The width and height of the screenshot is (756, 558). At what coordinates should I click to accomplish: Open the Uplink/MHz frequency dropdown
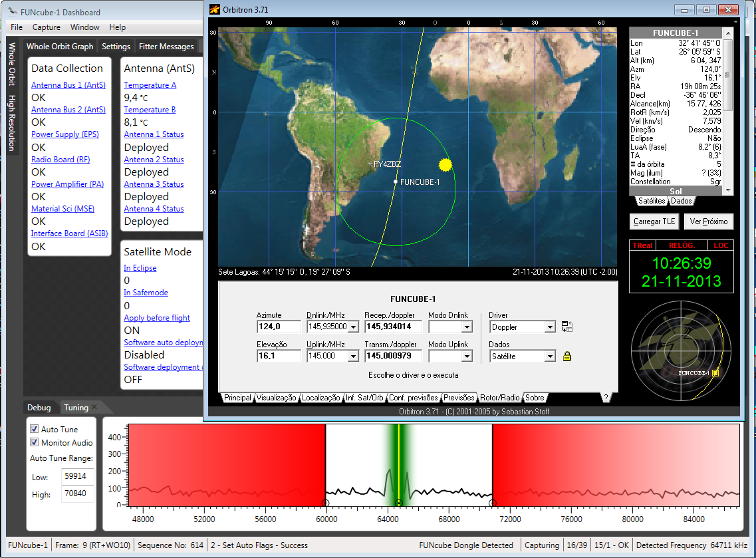tap(354, 356)
